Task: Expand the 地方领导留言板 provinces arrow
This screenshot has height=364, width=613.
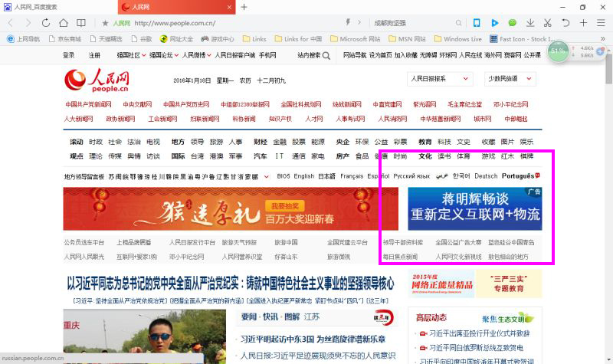Action: (x=266, y=176)
